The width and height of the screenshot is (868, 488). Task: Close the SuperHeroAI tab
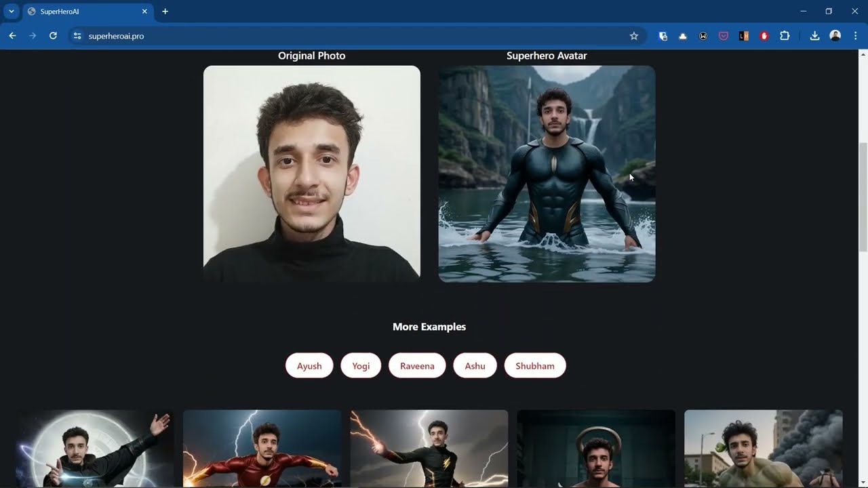(x=144, y=12)
